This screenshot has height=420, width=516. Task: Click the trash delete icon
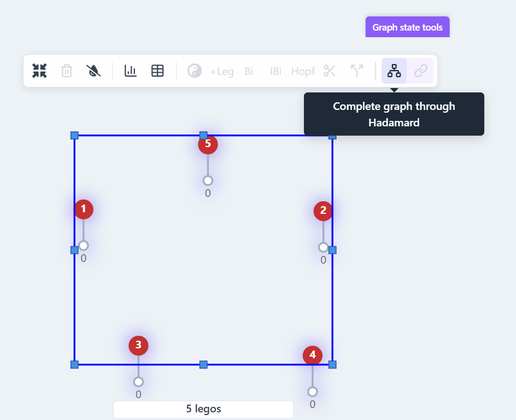tap(67, 71)
